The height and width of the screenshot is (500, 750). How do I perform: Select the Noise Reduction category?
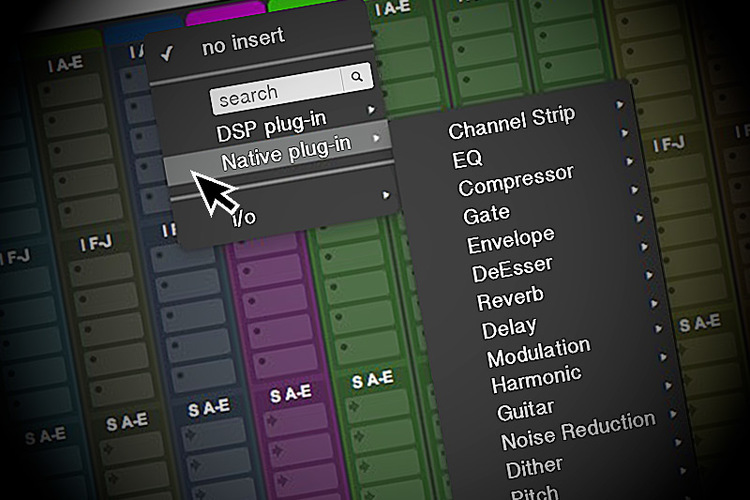click(x=578, y=430)
